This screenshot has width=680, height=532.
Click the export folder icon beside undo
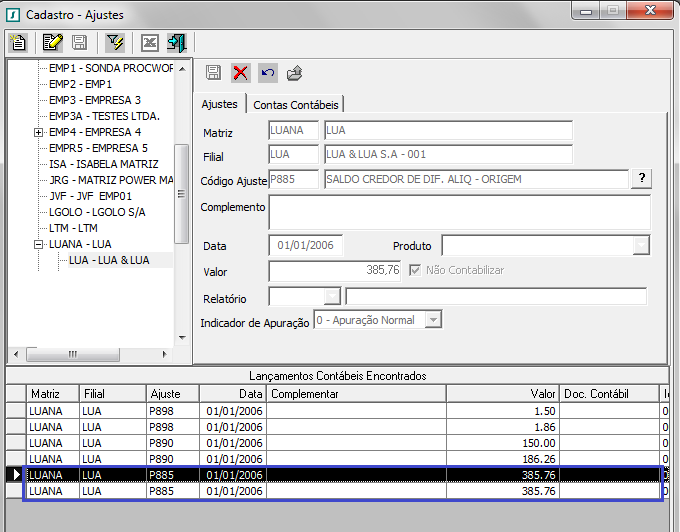tap(294, 72)
